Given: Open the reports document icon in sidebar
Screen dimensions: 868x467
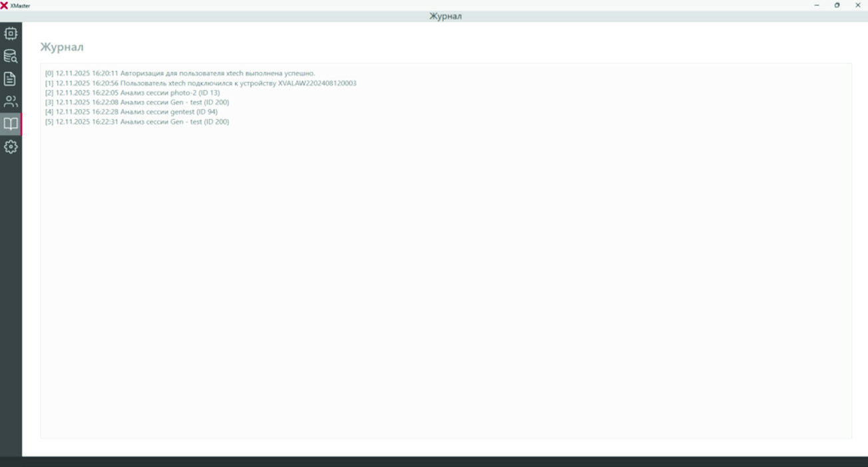Looking at the screenshot, I should click(11, 79).
